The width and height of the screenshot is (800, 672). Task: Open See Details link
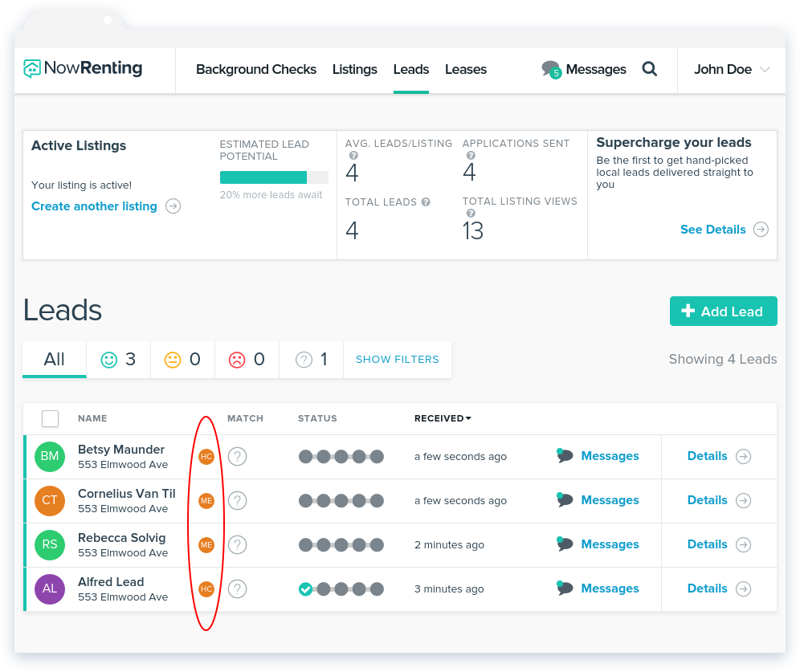coord(713,230)
